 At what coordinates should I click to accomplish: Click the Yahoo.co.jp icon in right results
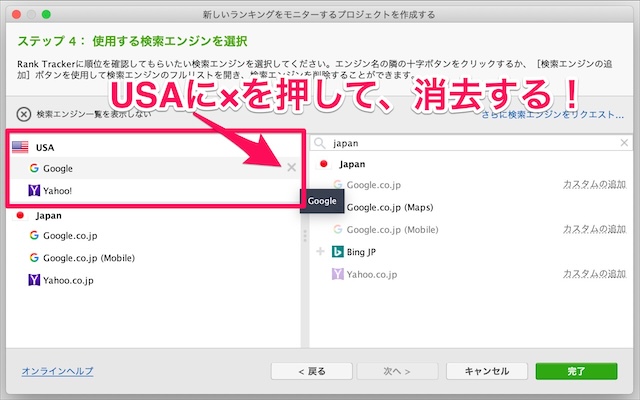338,274
